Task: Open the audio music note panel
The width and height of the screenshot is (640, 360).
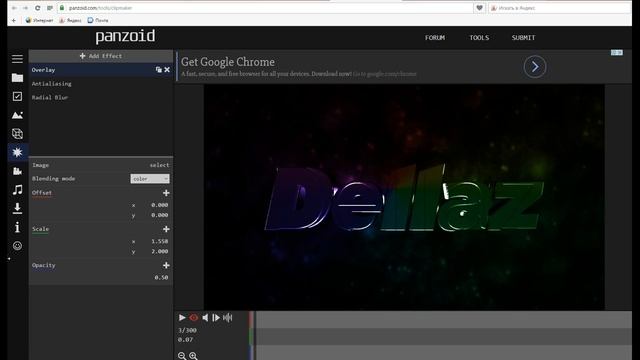Action: [x=17, y=190]
